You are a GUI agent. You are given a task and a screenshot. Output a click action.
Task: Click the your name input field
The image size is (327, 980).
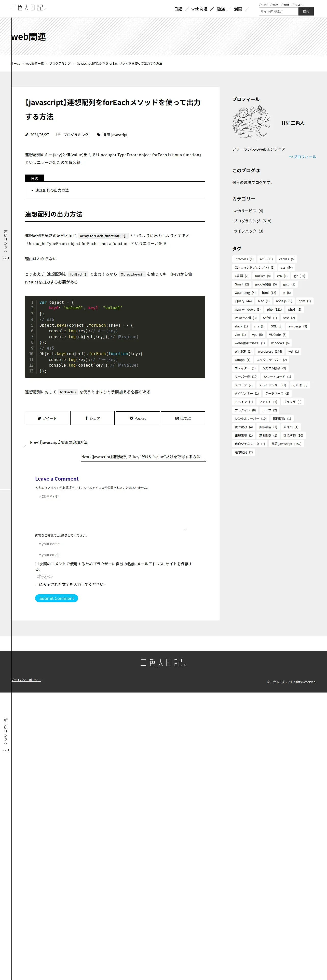[x=111, y=544]
